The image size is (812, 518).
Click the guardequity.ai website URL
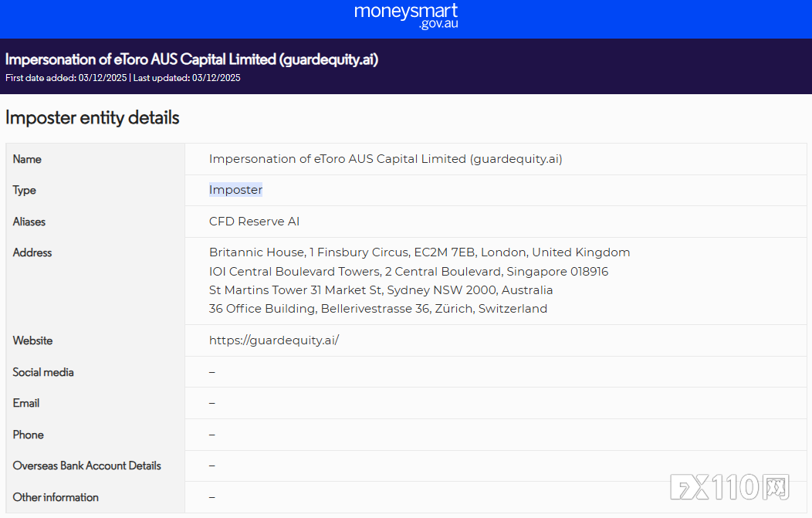(x=273, y=340)
